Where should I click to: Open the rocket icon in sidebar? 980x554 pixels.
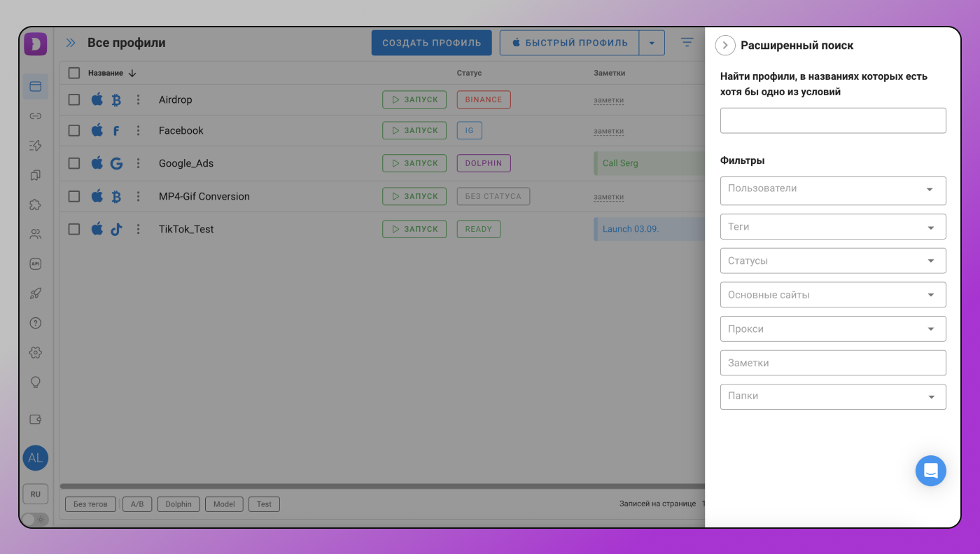[x=36, y=293]
